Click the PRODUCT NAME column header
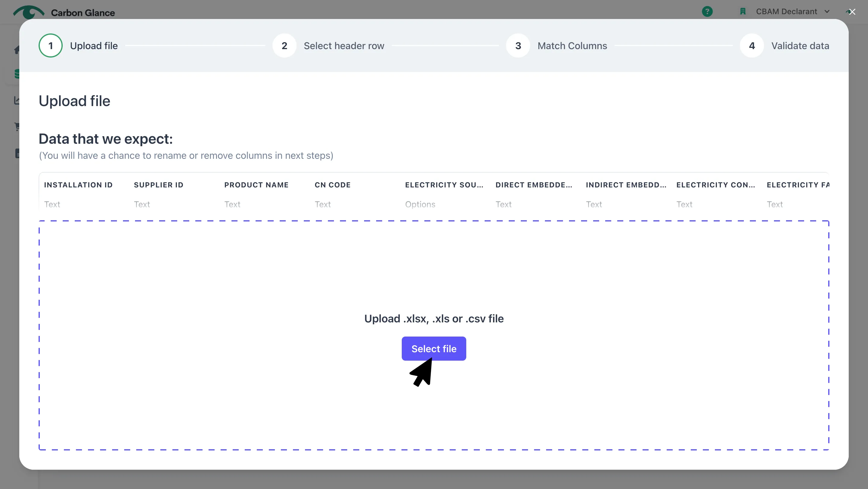Image resolution: width=868 pixels, height=489 pixels. 256,185
